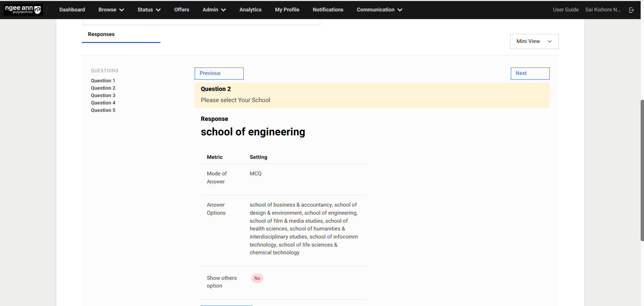Go to My Profile

click(x=287, y=10)
